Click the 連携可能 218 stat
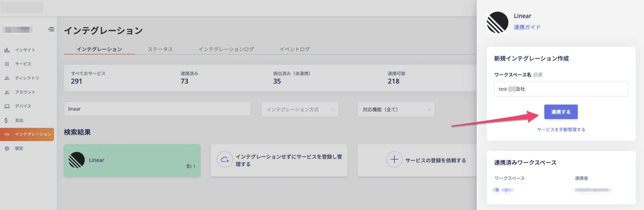This screenshot has height=210, width=644. (x=396, y=78)
